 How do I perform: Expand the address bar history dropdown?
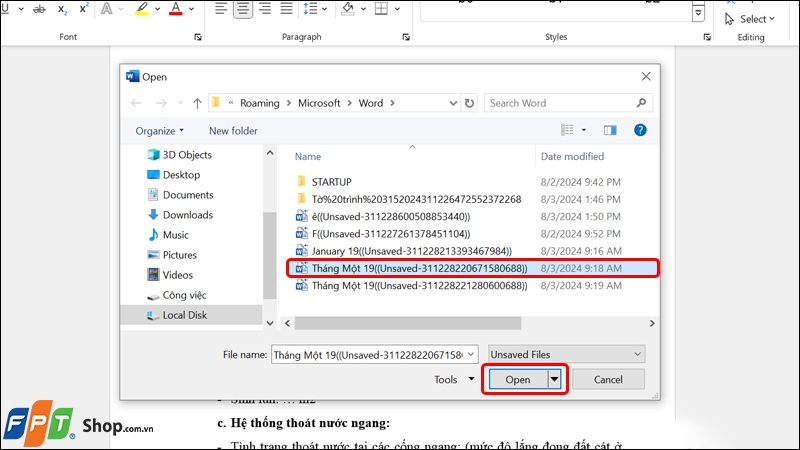click(x=453, y=103)
